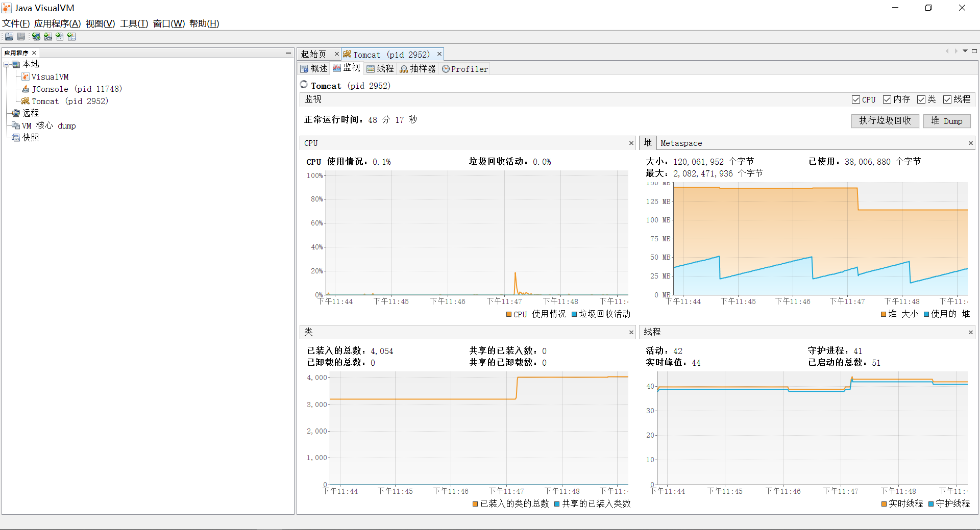Click the Add JMX Connection toolbar icon
This screenshot has width=980, height=530.
coord(48,37)
